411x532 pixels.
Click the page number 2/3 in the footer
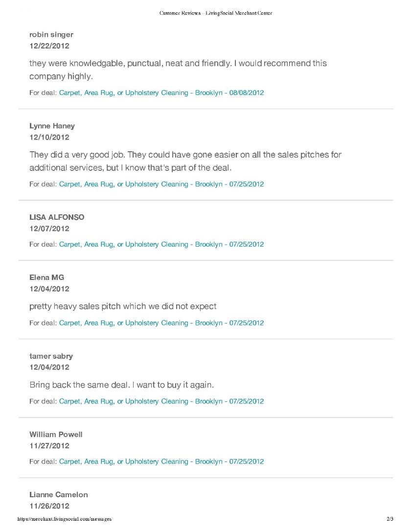point(390,519)
